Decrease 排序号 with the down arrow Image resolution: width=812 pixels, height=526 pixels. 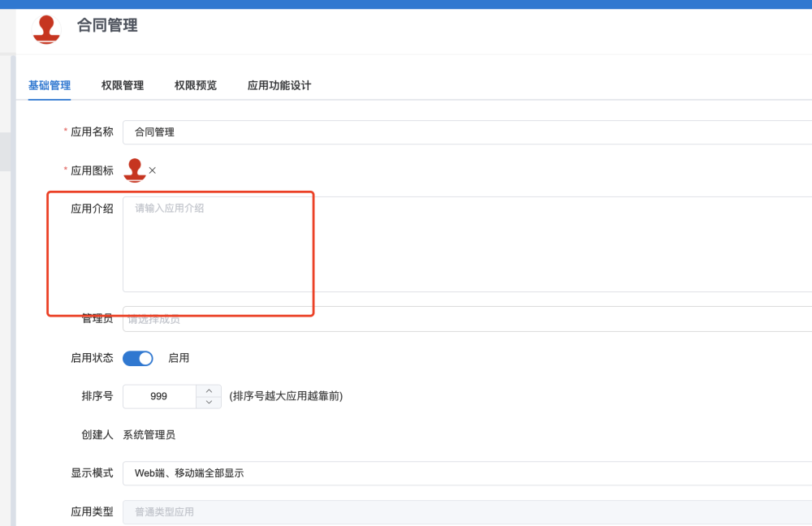(209, 402)
